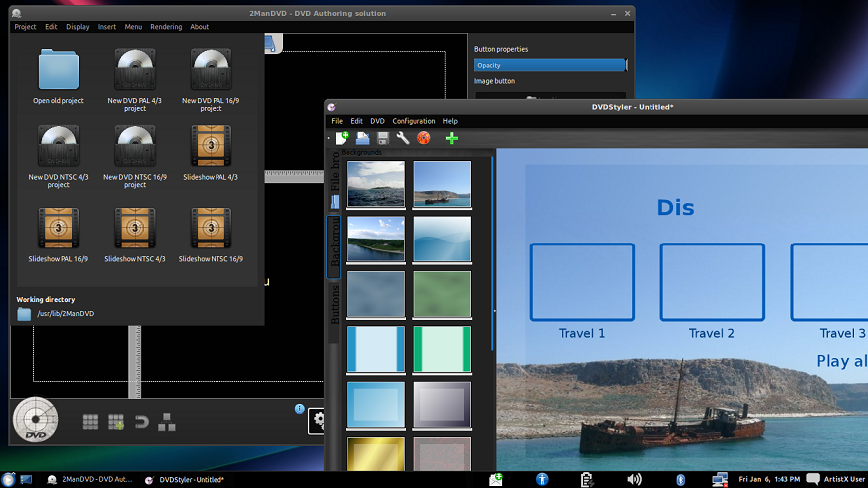Click the Open old project folder icon
The height and width of the screenshot is (488, 868).
pos(58,71)
